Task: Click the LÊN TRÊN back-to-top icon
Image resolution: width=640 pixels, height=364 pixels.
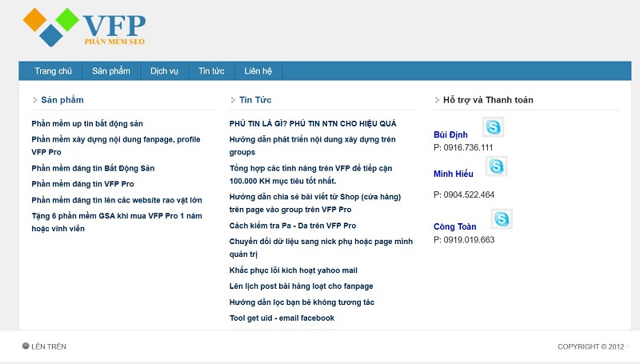Action: 26,346
